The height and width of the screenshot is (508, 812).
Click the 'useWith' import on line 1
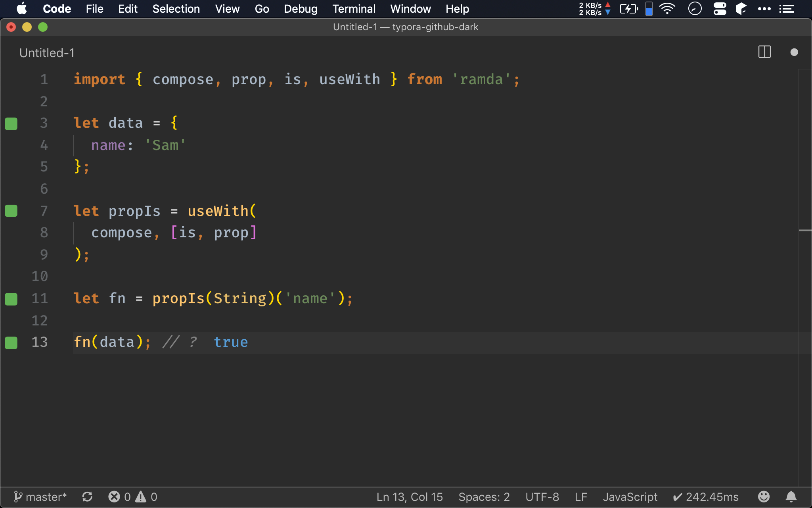[350, 79]
